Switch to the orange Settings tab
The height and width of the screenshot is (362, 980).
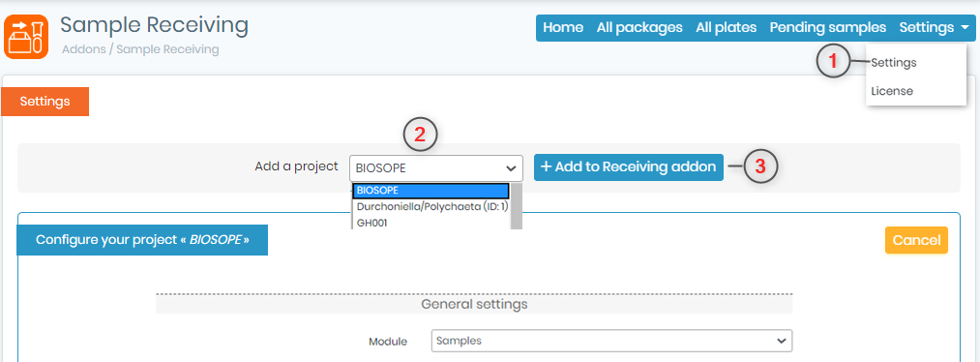[45, 102]
